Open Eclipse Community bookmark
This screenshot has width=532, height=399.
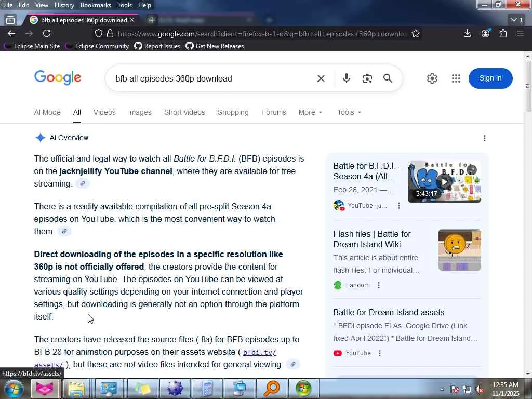(97, 46)
